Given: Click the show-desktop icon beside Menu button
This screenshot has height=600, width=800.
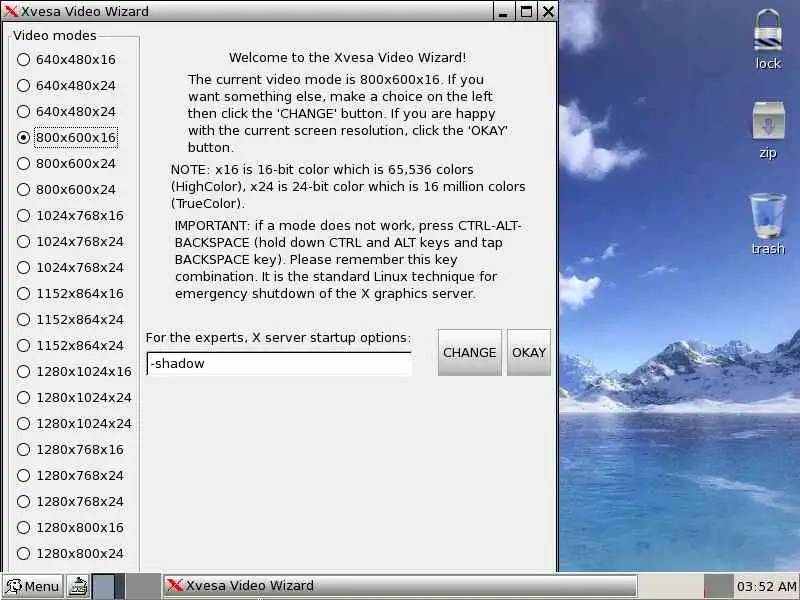Looking at the screenshot, I should (78, 586).
